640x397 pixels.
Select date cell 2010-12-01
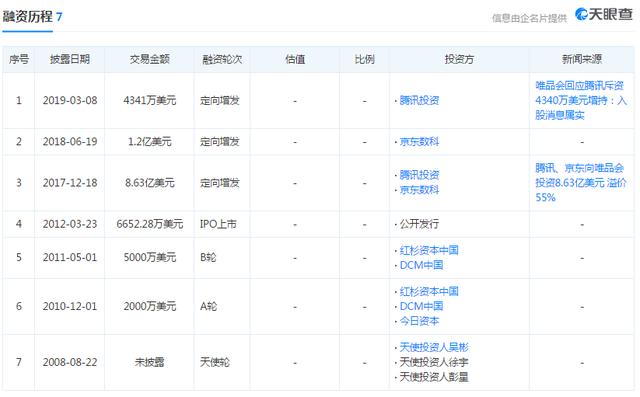70,306
